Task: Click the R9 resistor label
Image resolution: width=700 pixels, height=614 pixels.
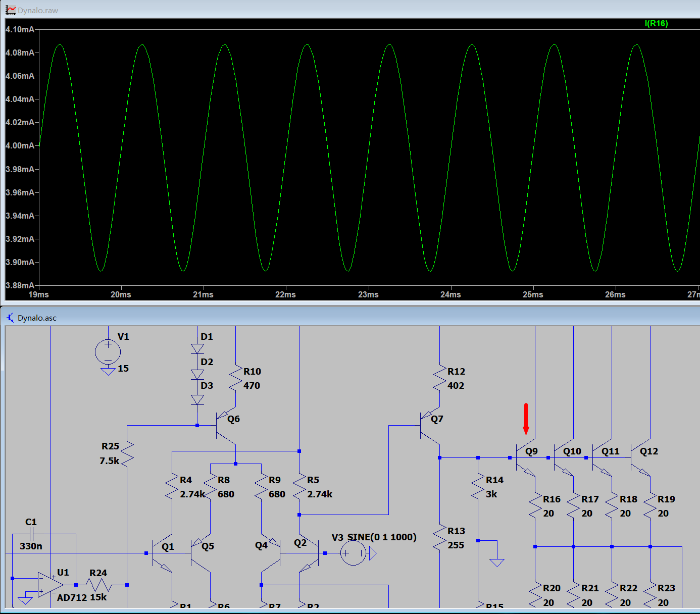Action: pos(275,480)
